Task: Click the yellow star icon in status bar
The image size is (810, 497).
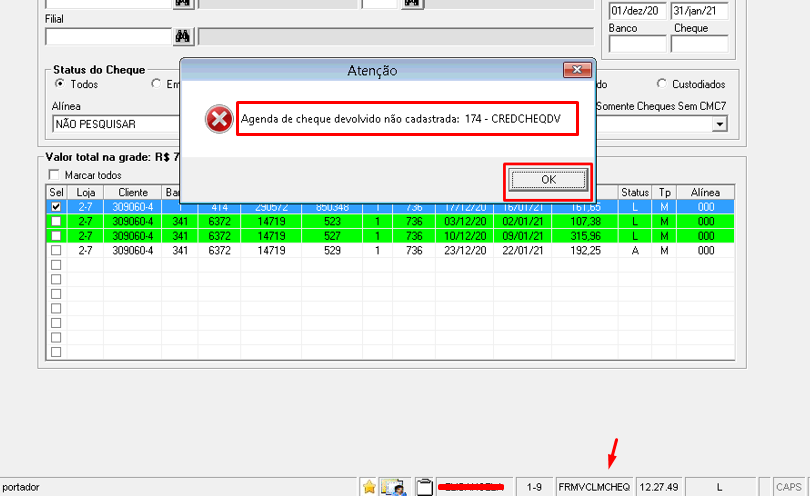Action: coord(369,487)
